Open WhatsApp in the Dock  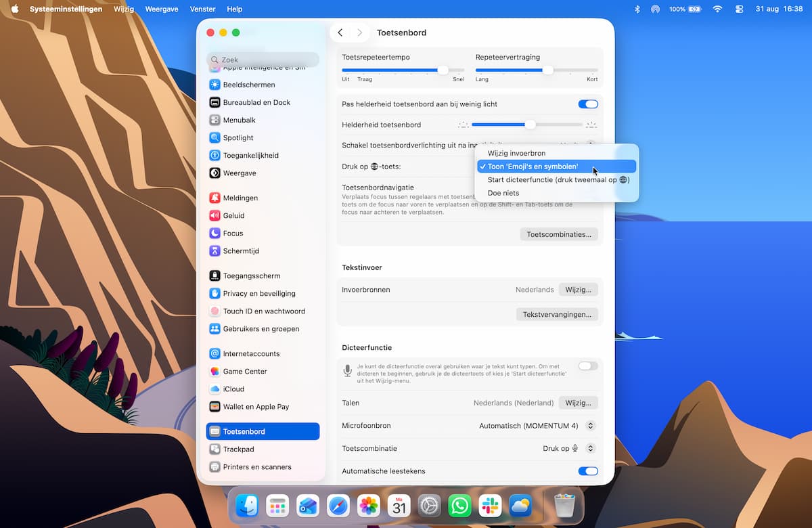pyautogui.click(x=460, y=505)
